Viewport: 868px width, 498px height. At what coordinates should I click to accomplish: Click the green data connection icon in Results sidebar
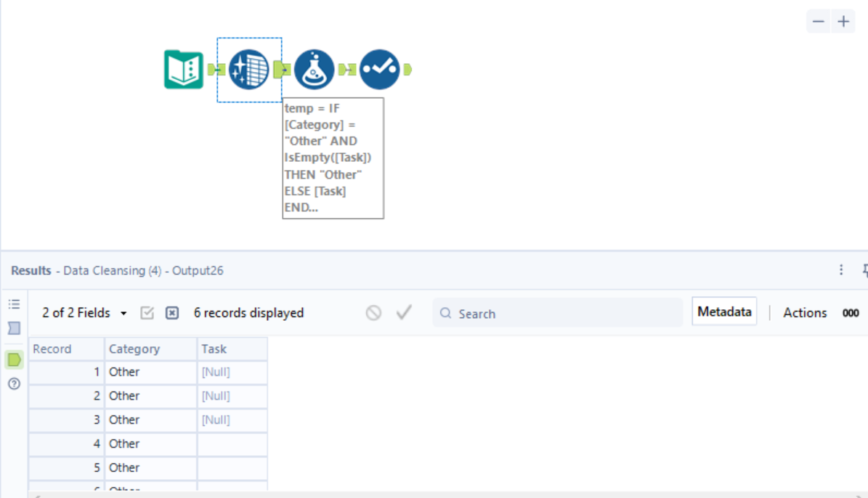13,359
